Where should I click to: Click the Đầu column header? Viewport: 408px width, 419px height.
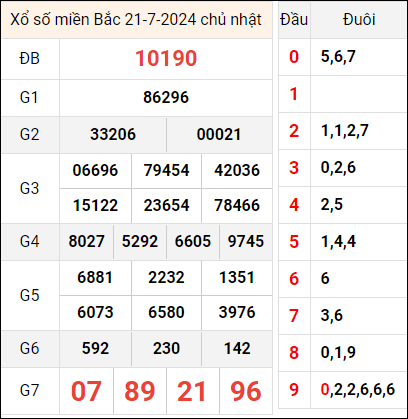[x=294, y=20]
